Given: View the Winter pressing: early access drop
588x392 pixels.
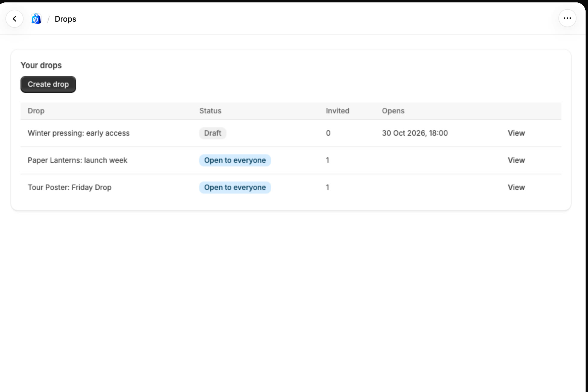Looking at the screenshot, I should coord(516,133).
